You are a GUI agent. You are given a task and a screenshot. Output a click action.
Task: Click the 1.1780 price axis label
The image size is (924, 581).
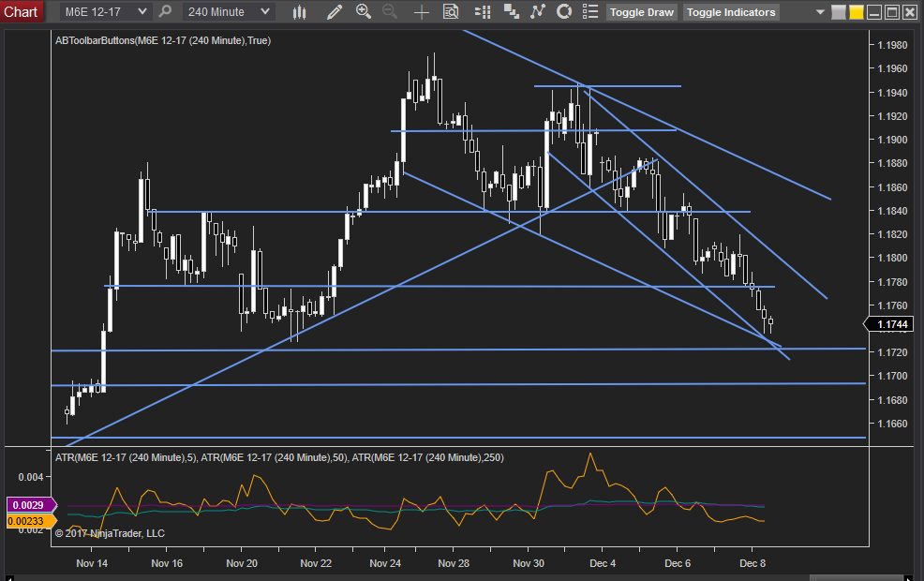pos(892,282)
